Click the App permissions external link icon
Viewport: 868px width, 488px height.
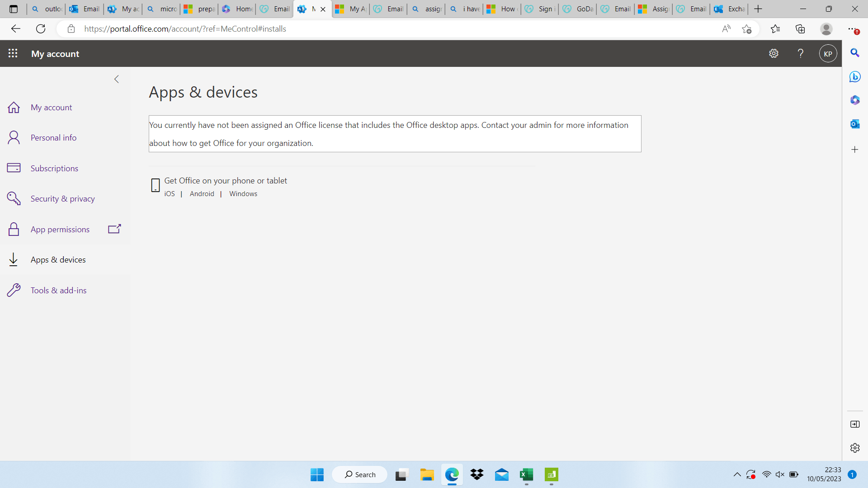[x=114, y=229]
